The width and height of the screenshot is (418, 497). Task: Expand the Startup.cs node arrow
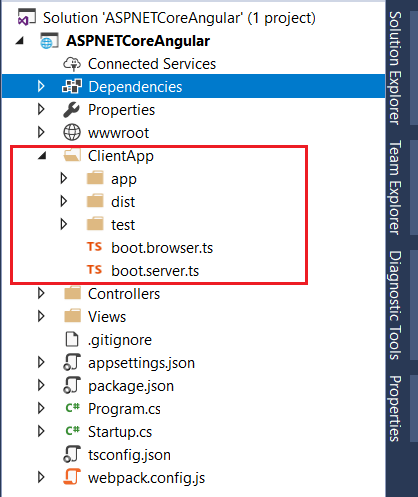click(41, 431)
